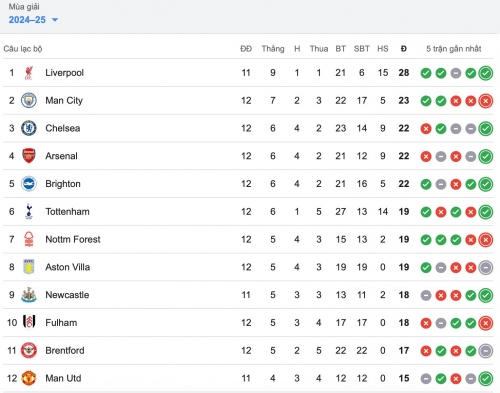Open the 2024–25 season dropdown
Viewport: 500px width, 393px height.
pyautogui.click(x=33, y=20)
